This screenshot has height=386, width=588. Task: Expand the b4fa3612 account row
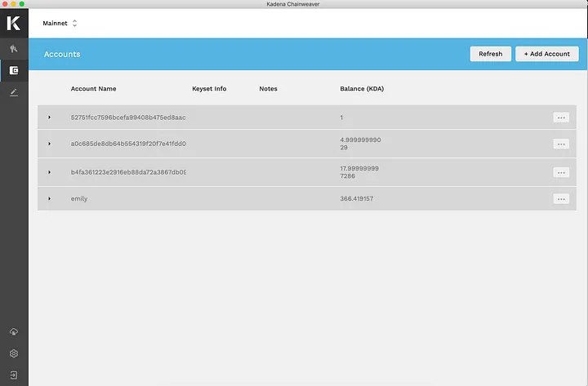pyautogui.click(x=49, y=172)
